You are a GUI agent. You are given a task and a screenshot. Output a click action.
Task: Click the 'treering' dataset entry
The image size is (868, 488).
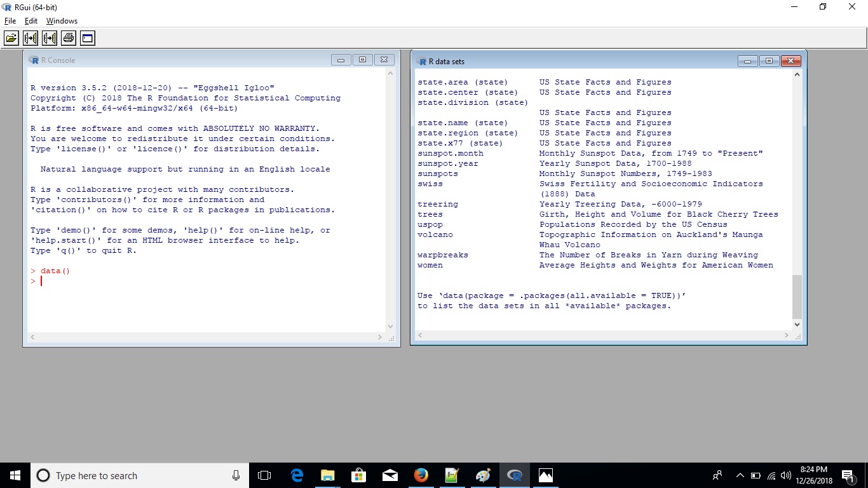[x=438, y=204]
